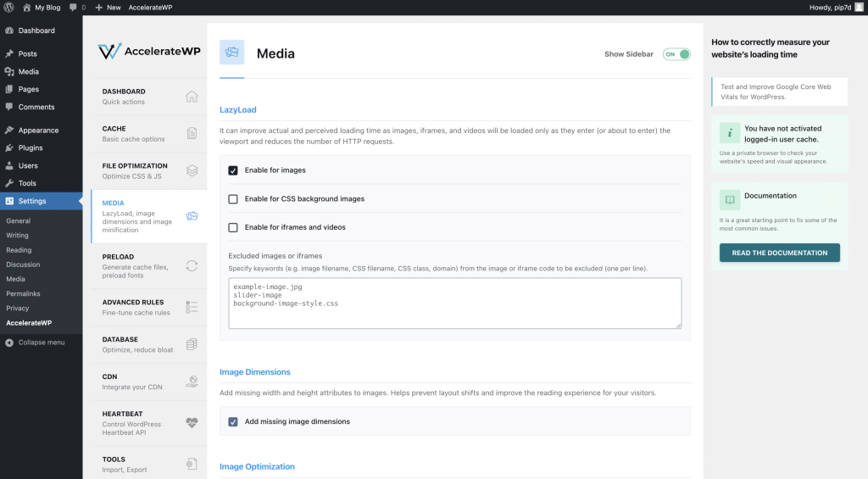Click the Media page header icon
This screenshot has height=479, width=868.
coord(232,53)
